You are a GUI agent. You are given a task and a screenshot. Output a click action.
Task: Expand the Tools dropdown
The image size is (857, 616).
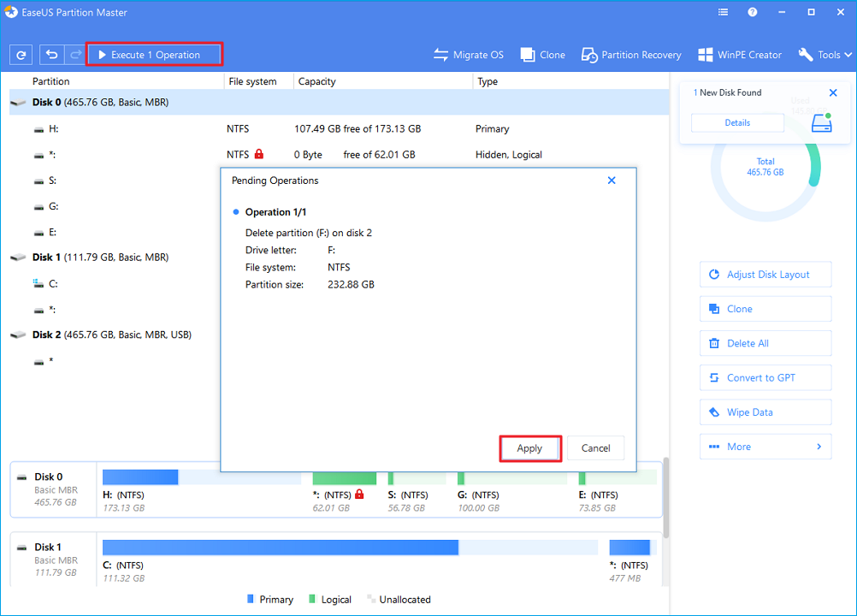click(825, 55)
